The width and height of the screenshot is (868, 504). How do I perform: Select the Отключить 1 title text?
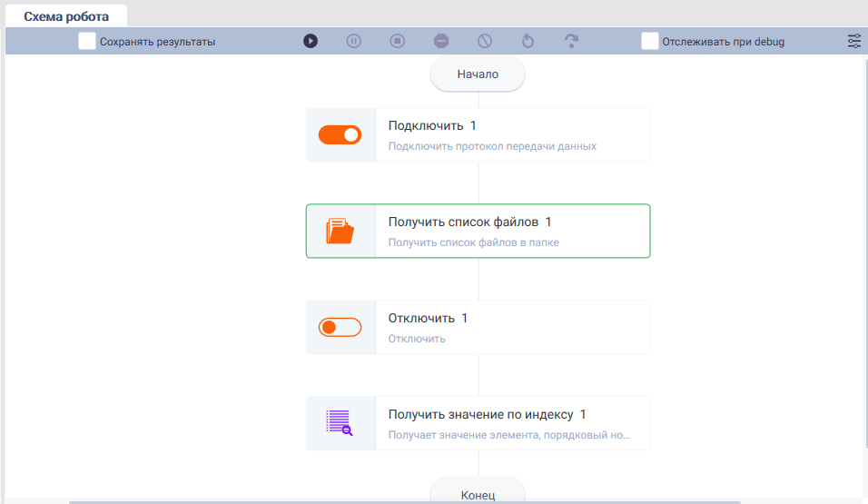[428, 319]
